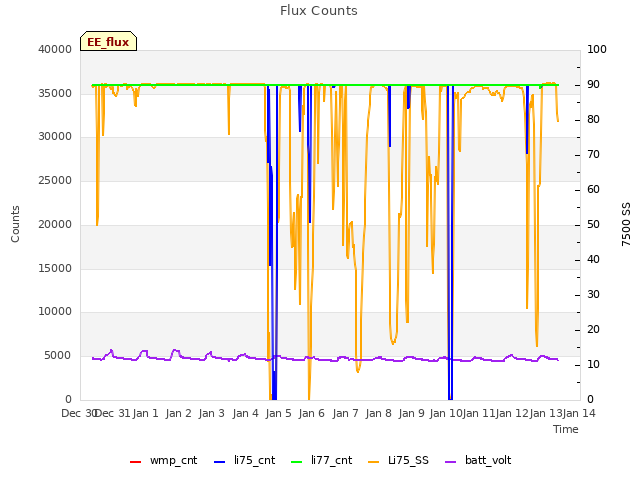Click the 35000 left axis tick label
This screenshot has height=480, width=640.
point(55,93)
